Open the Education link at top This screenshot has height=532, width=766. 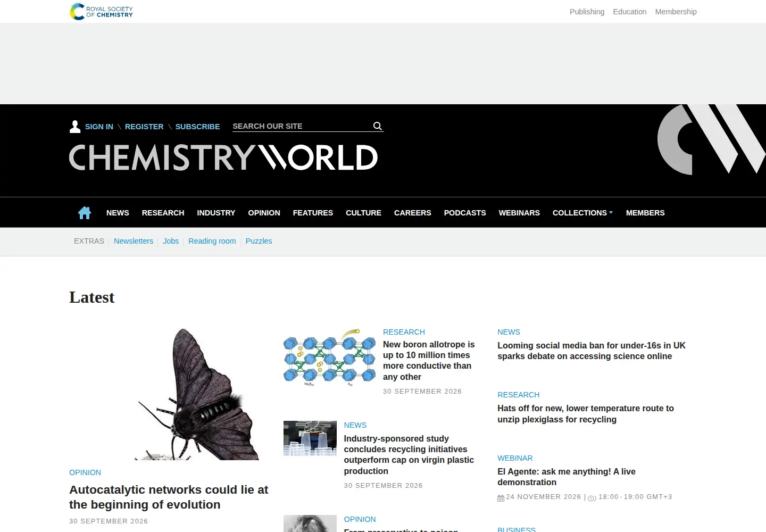point(630,12)
